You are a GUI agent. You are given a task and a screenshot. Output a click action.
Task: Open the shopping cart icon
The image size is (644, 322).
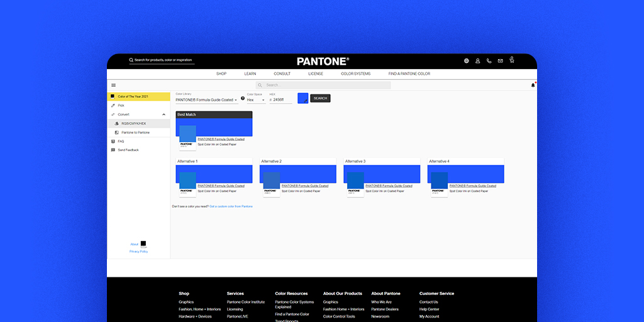(512, 60)
